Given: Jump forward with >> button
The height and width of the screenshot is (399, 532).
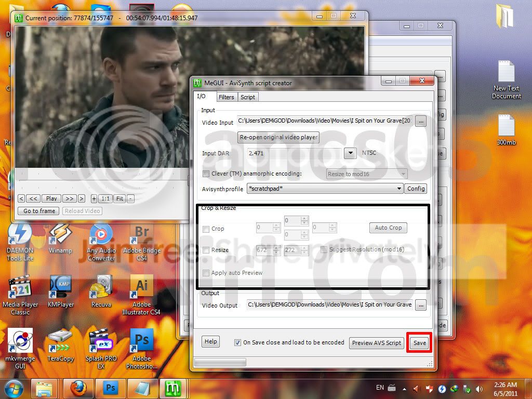Looking at the screenshot, I should click(x=69, y=198).
